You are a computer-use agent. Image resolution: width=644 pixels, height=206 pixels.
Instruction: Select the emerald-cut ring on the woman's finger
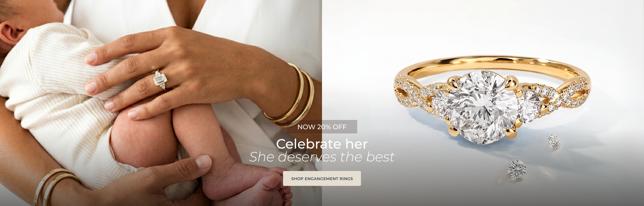[159, 80]
